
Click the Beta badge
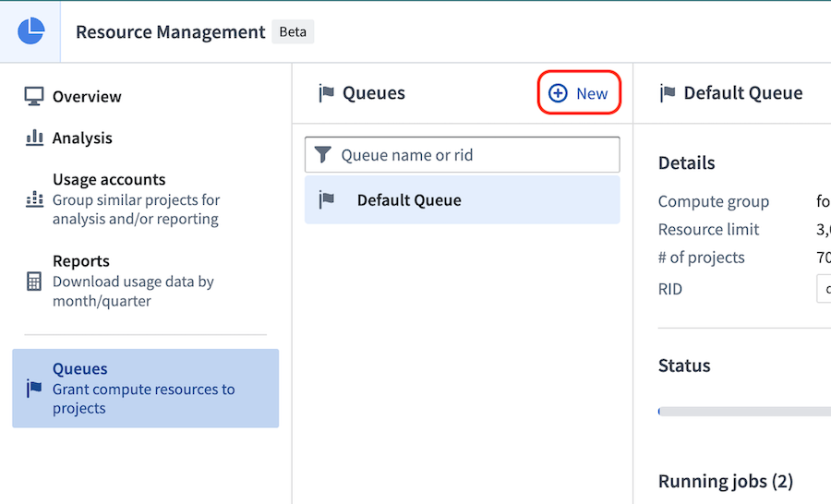coord(293,31)
